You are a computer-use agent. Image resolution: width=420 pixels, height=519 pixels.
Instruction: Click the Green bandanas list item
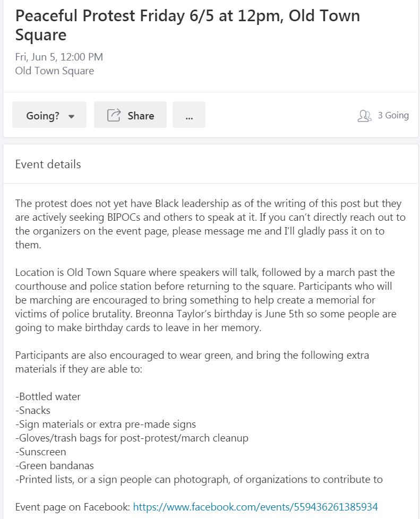(x=55, y=465)
